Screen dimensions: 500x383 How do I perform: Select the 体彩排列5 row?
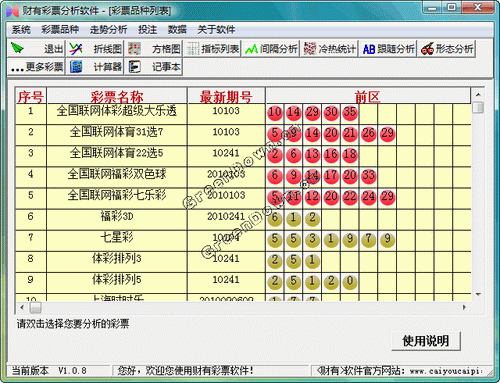[x=243, y=282]
